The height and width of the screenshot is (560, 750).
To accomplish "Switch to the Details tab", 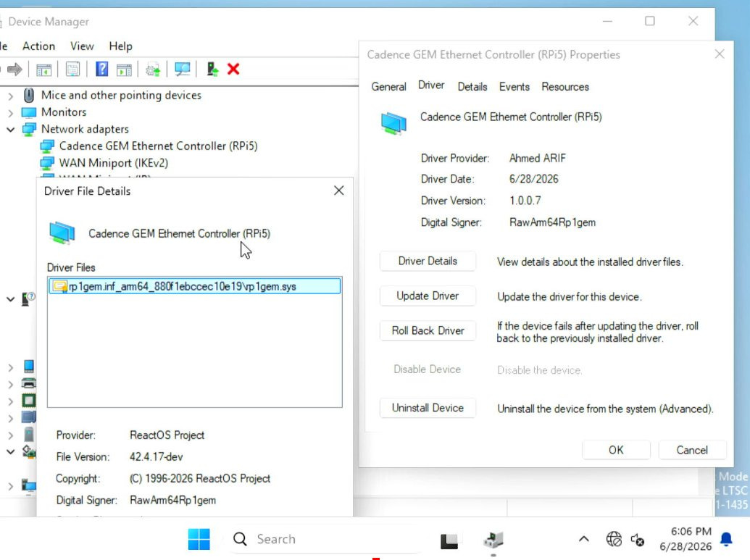I will 472,86.
